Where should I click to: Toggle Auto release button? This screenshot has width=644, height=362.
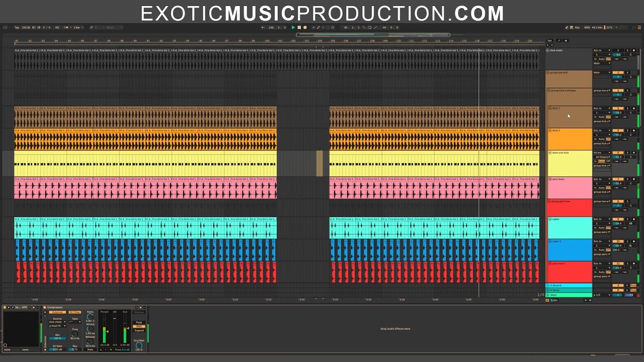coord(90,349)
